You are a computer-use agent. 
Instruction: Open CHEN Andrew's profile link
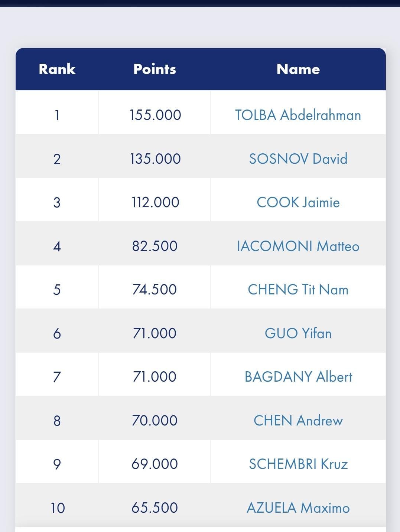[x=298, y=421]
